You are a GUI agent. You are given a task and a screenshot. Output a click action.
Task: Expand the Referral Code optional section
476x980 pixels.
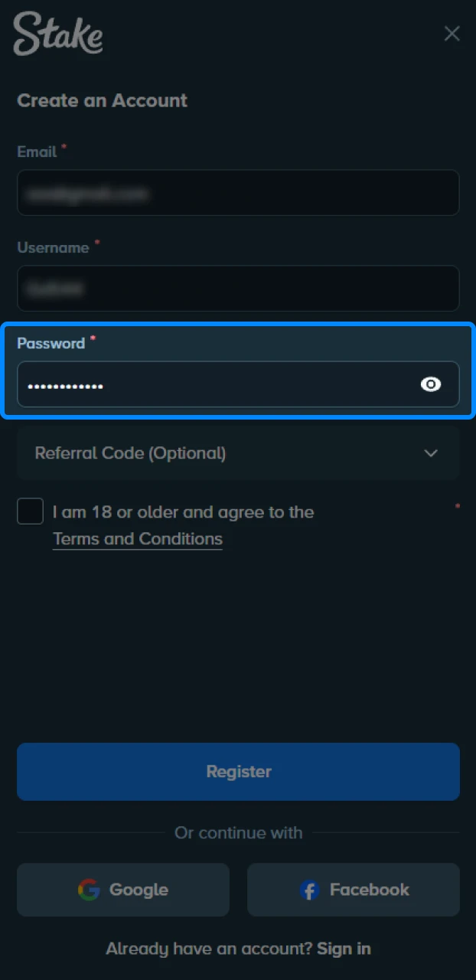click(x=238, y=453)
